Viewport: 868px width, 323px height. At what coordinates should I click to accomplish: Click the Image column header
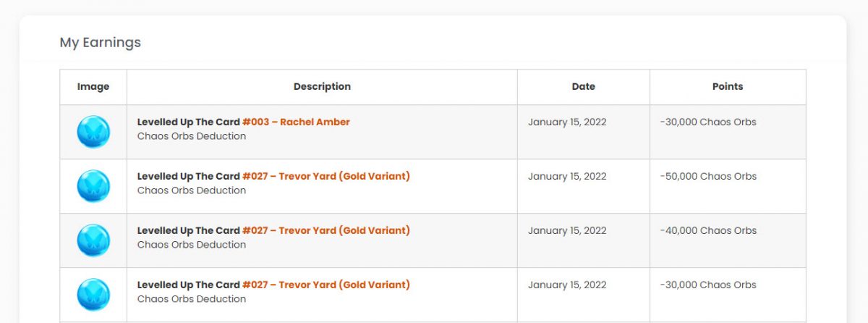[x=93, y=87]
